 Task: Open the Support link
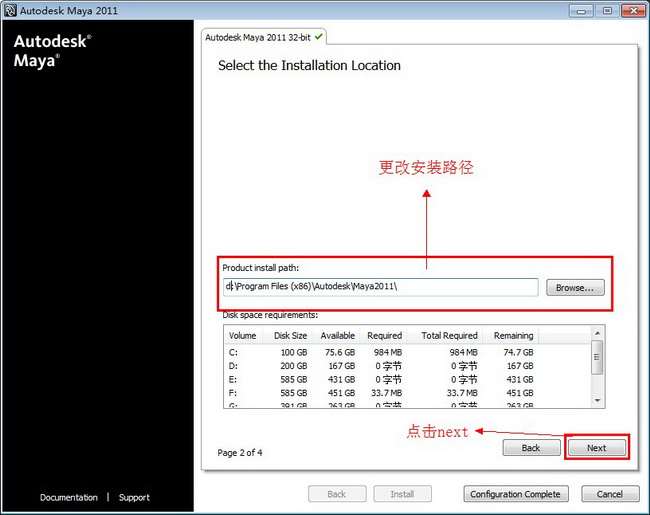134,497
